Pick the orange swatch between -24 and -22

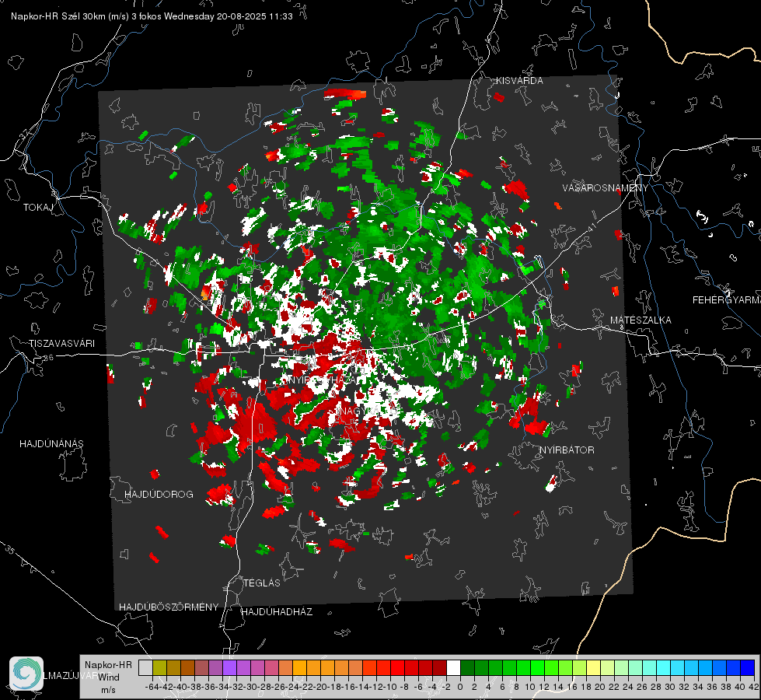[299, 667]
